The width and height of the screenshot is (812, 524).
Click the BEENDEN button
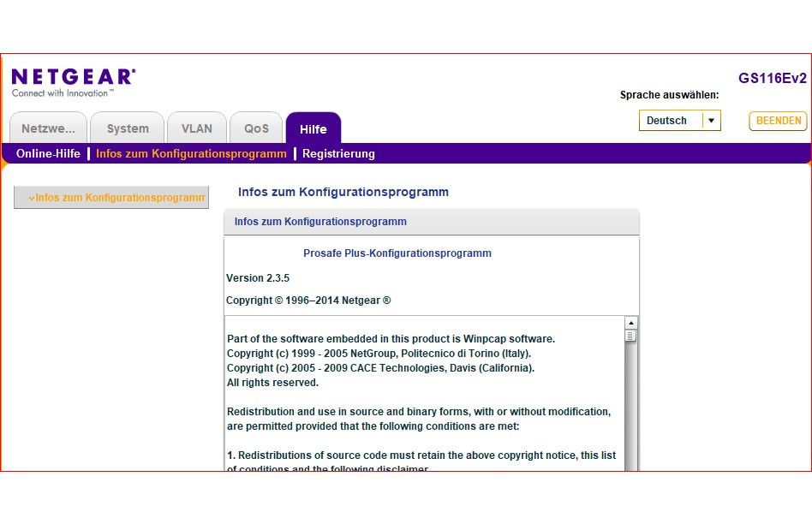tap(778, 121)
